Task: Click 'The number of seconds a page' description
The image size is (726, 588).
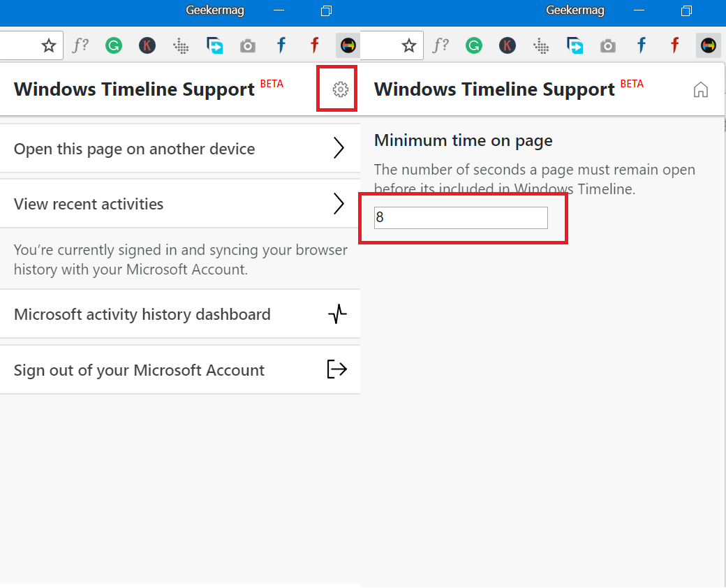Action: [535, 179]
